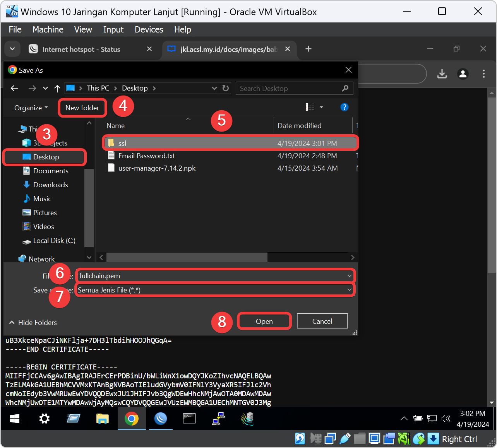Open Windows Start menu
This screenshot has height=448, width=497.
tap(15, 419)
